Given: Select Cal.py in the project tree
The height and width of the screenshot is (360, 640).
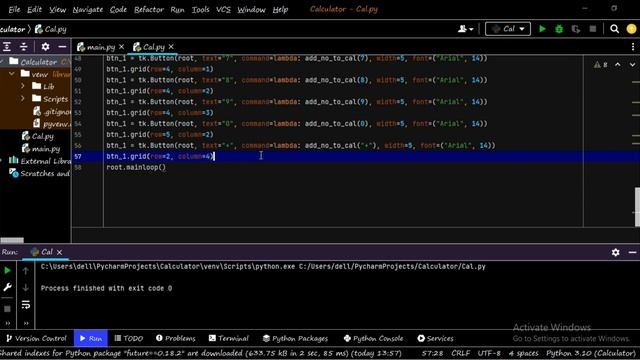Looking at the screenshot, I should click(38, 136).
